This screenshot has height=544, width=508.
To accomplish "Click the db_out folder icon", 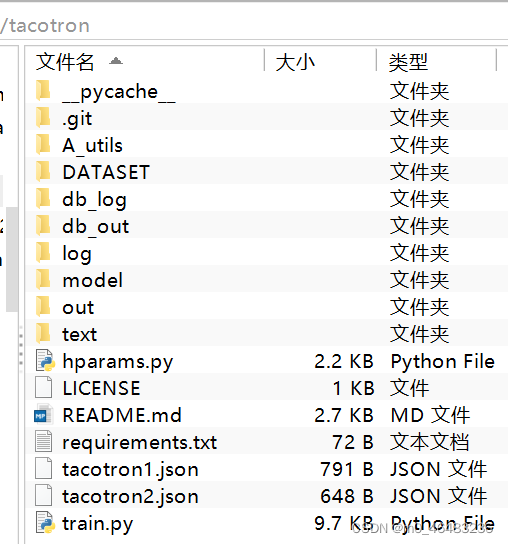I will pos(43,226).
